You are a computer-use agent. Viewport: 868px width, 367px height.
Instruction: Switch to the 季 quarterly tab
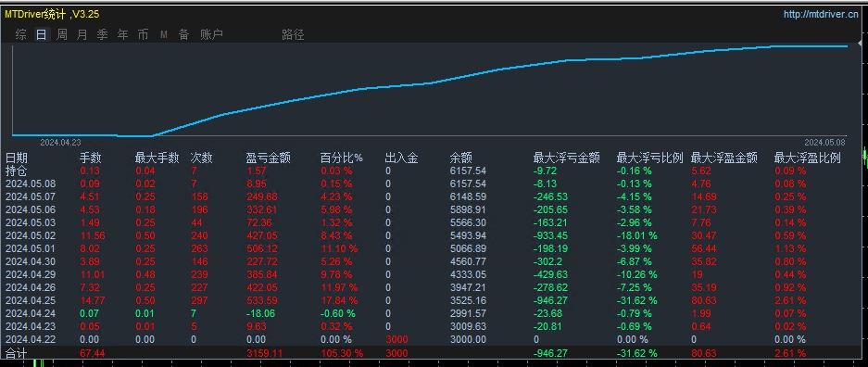(x=103, y=35)
